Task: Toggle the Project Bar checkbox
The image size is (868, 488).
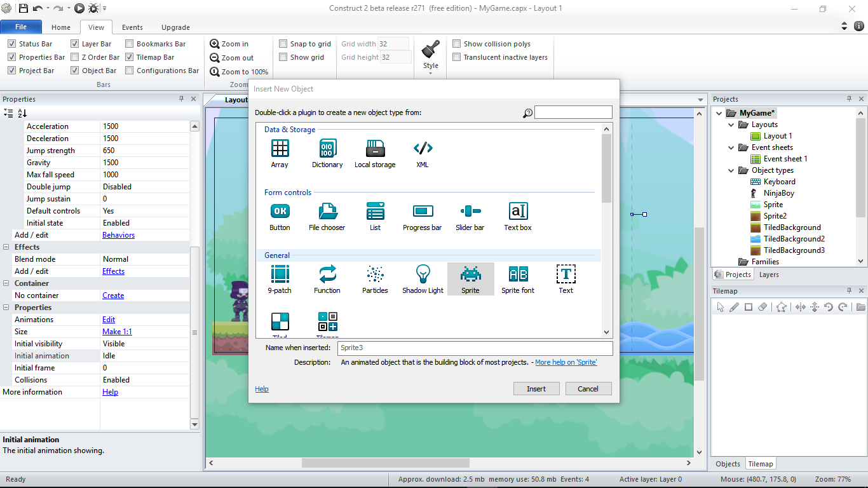Action: pos(11,71)
